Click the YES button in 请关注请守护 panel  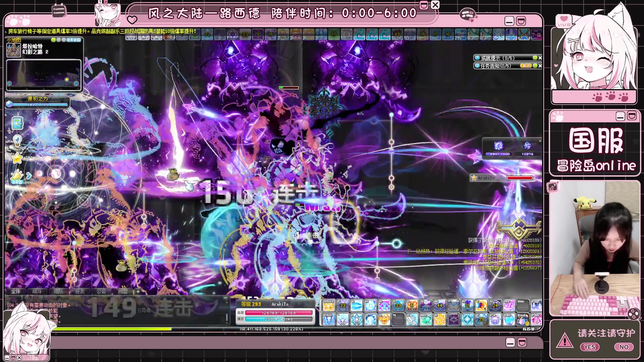coord(589,347)
